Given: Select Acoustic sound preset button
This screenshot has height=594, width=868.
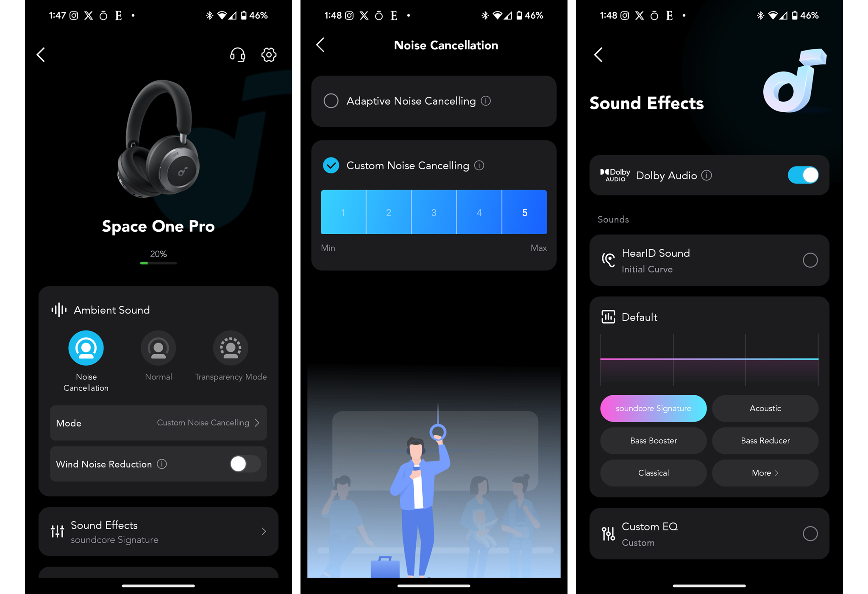Looking at the screenshot, I should pyautogui.click(x=764, y=408).
